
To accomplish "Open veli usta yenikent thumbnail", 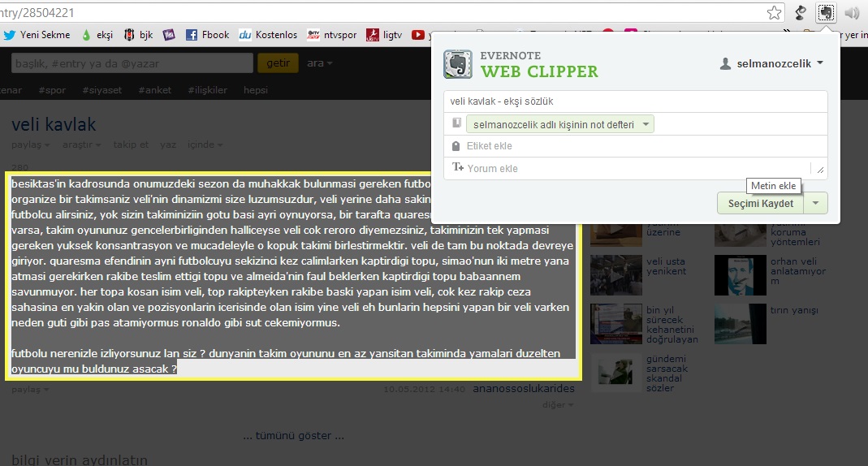I will pyautogui.click(x=616, y=275).
